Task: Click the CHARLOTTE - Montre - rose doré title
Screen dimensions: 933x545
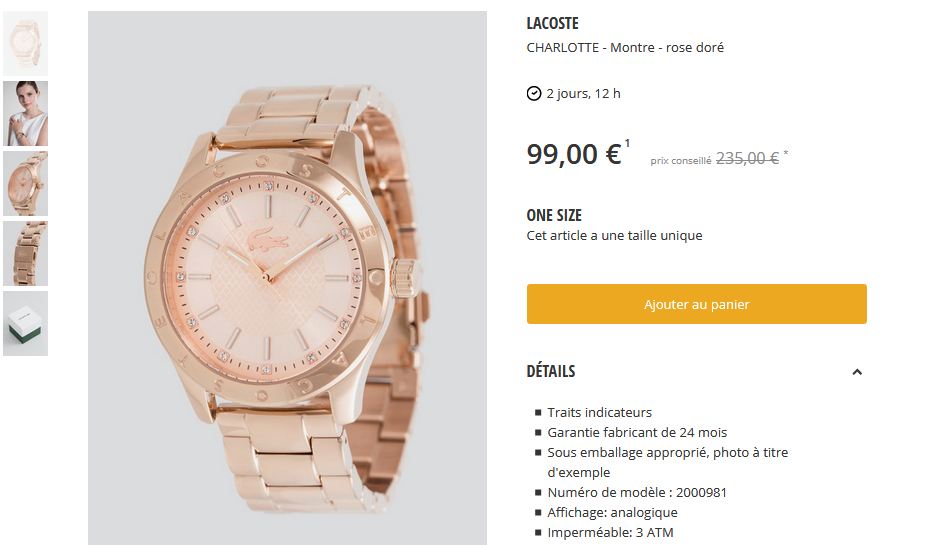Action: point(625,48)
